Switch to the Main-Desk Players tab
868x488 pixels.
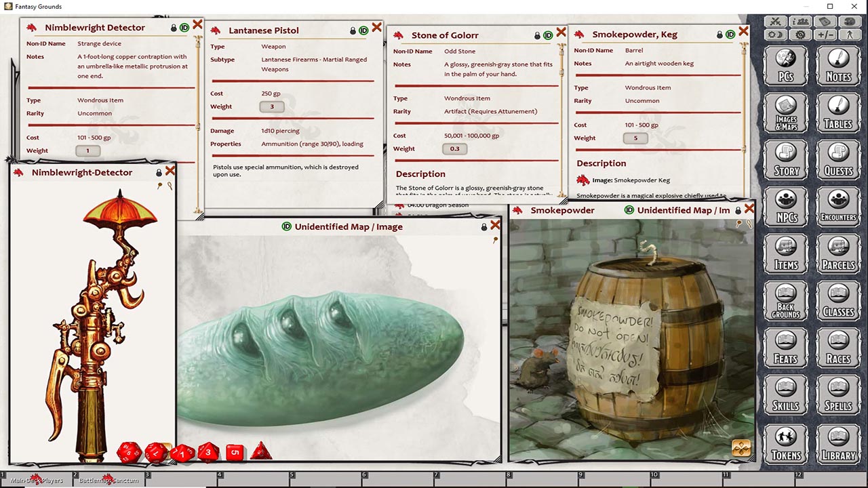click(x=37, y=480)
